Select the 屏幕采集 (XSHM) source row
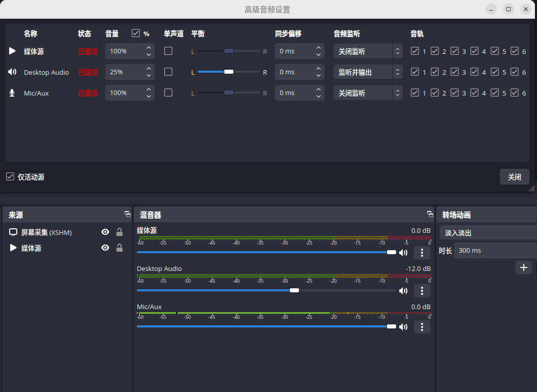The image size is (537, 392). coord(67,232)
